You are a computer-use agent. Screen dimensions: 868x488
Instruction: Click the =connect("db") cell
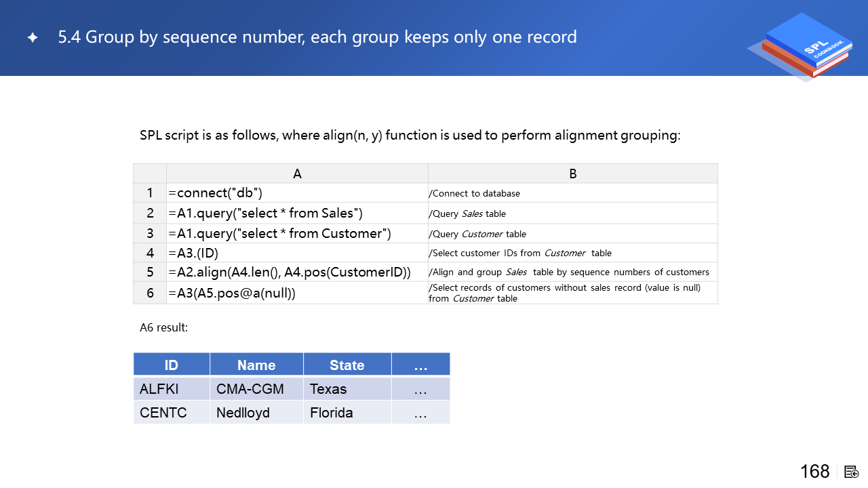point(297,193)
